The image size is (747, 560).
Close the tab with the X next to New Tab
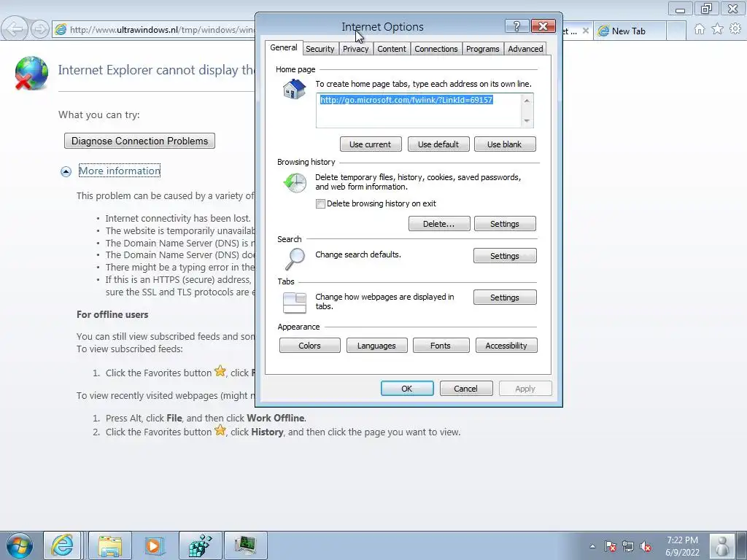click(x=586, y=31)
